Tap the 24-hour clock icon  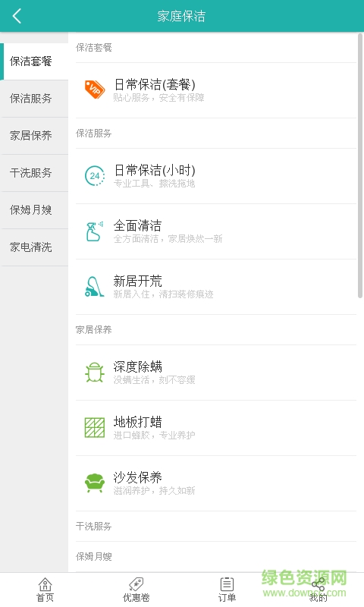(95, 176)
